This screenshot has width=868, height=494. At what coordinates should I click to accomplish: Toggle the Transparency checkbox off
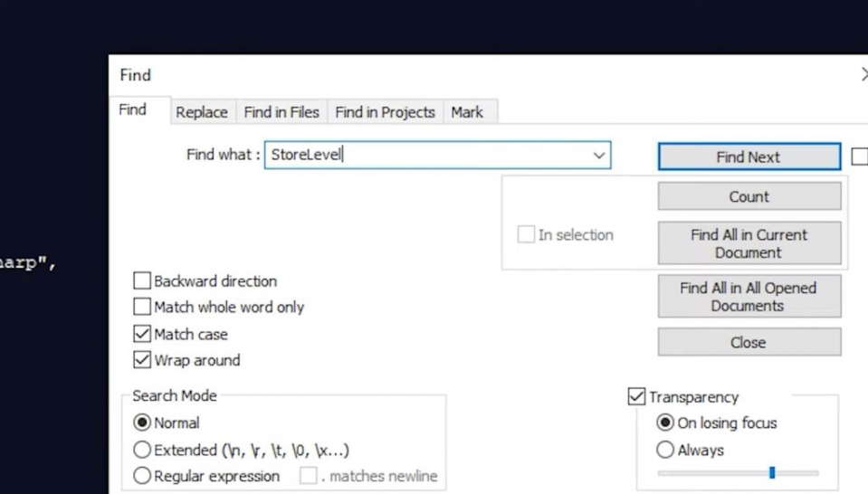[x=637, y=397]
